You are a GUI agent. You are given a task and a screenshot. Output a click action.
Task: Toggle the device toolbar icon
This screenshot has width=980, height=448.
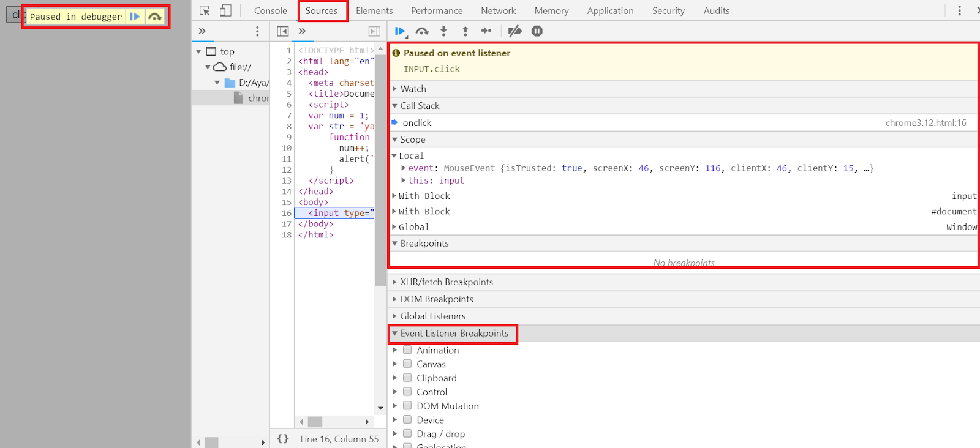[225, 11]
